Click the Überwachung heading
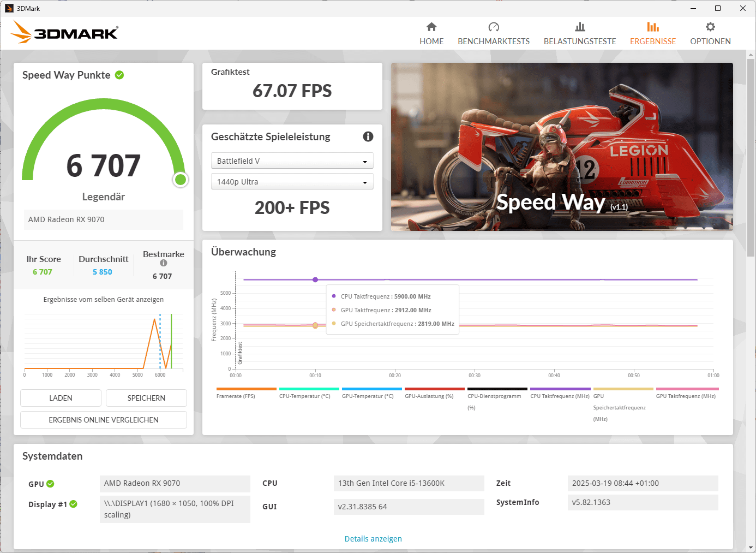The width and height of the screenshot is (756, 553). coord(243,252)
